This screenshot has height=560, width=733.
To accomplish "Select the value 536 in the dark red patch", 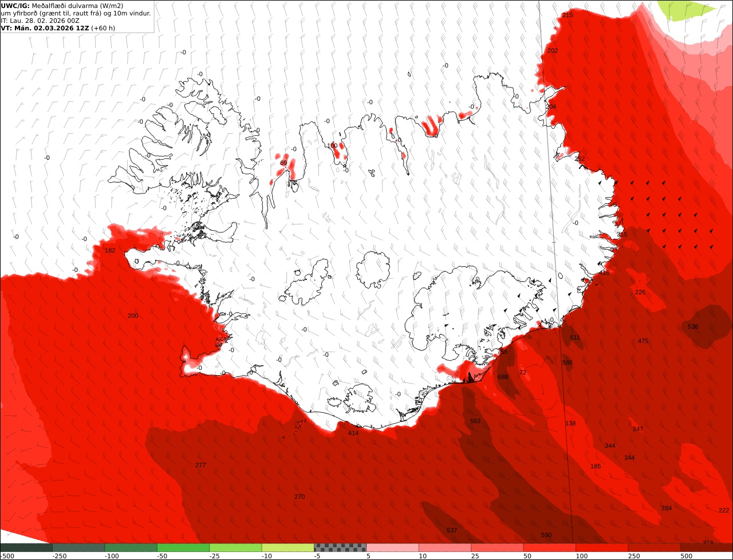I will (x=693, y=326).
